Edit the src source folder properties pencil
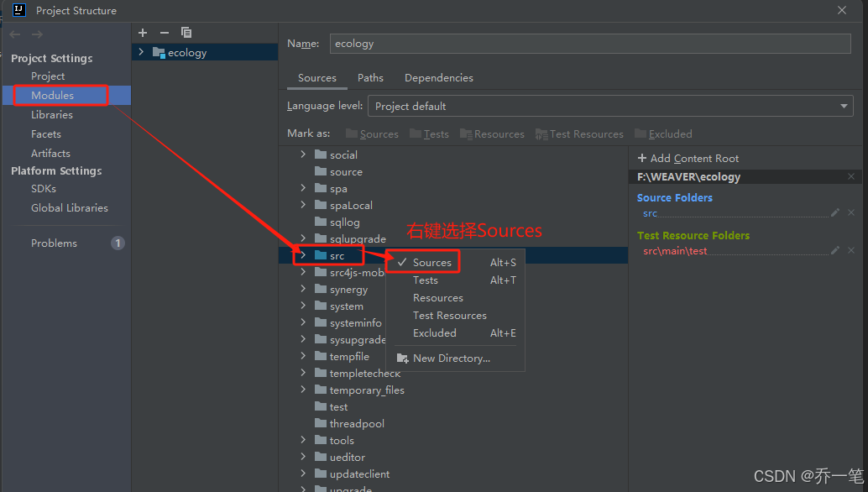 pos(834,212)
